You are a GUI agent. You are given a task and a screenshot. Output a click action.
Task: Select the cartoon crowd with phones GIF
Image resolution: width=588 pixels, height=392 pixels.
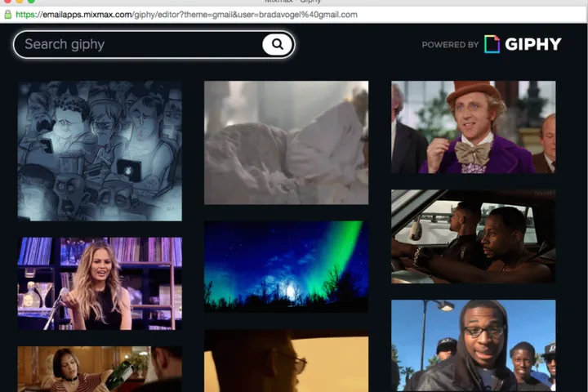pyautogui.click(x=100, y=151)
